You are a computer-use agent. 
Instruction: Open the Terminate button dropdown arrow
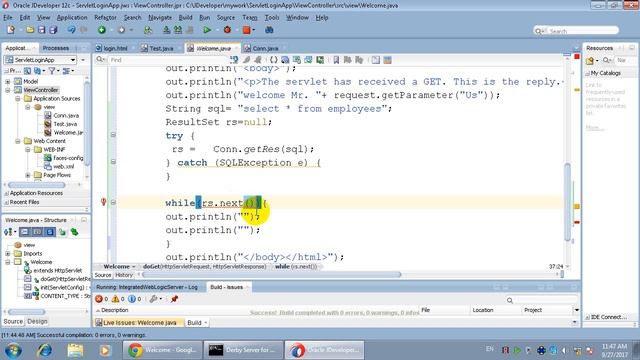pyautogui.click(x=254, y=30)
